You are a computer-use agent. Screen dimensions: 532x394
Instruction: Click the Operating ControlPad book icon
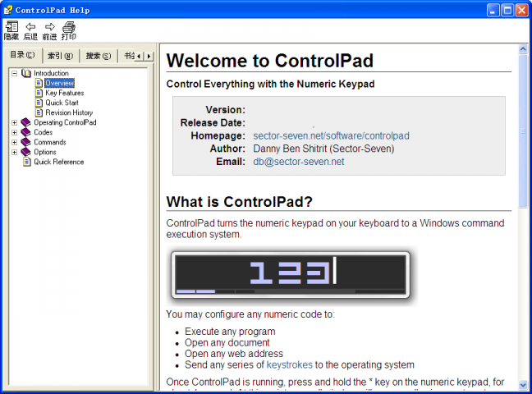tap(25, 122)
